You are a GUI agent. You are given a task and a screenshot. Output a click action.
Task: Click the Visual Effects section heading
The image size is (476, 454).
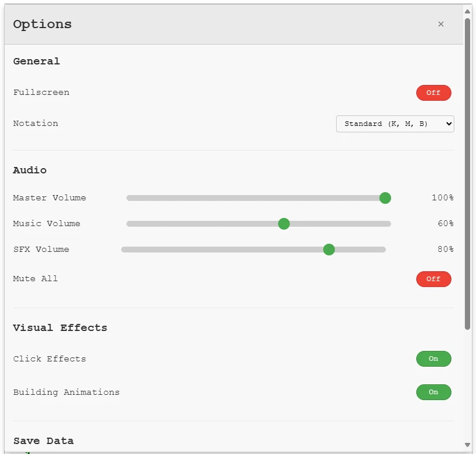click(60, 327)
